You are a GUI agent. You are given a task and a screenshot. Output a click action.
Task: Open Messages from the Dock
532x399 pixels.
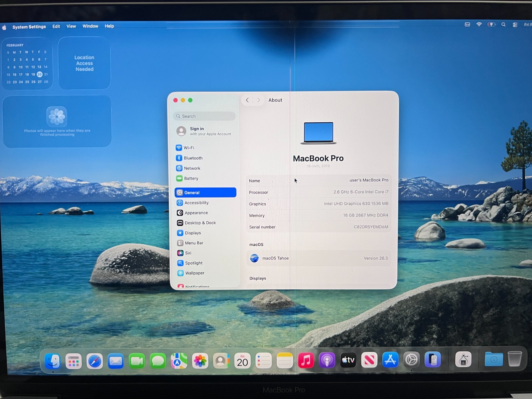coord(158,361)
